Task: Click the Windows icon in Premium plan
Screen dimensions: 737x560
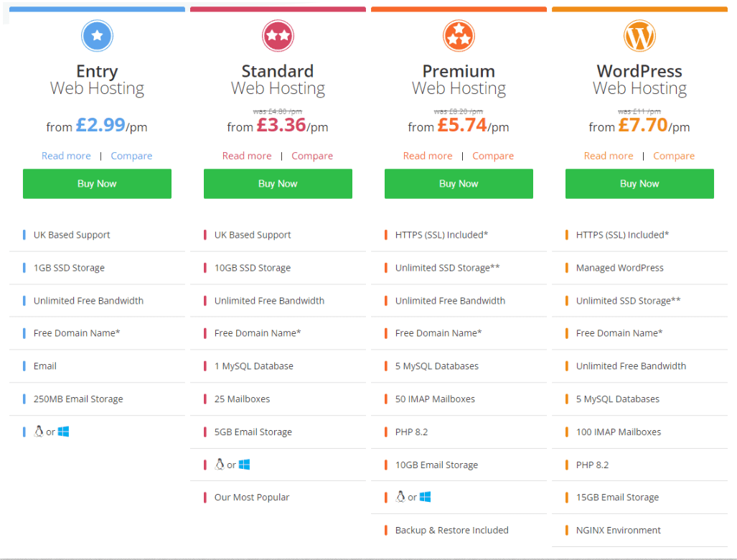Action: [426, 497]
